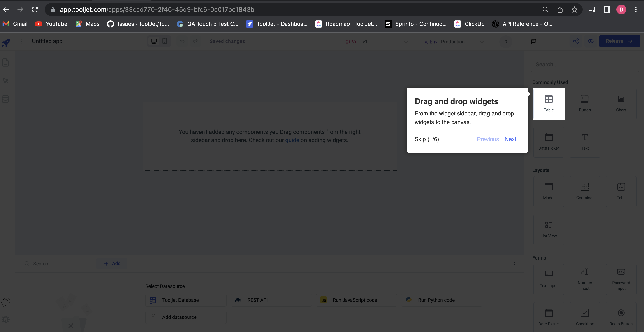Switch to mobile layout view
This screenshot has width=644, height=332.
165,41
